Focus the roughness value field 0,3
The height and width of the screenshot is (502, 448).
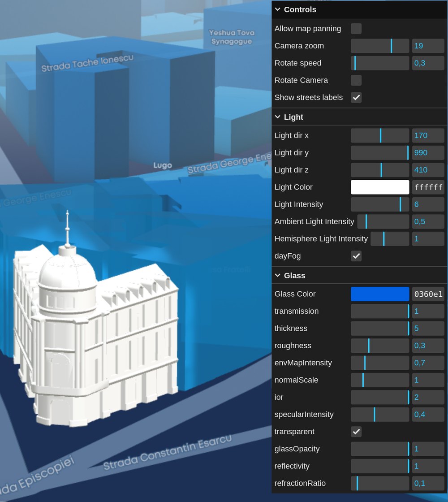(428, 346)
